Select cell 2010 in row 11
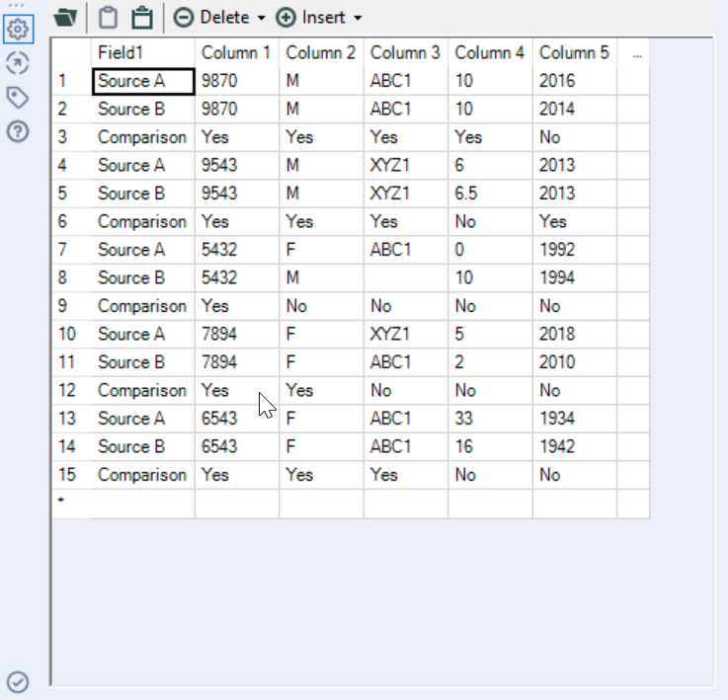The width and height of the screenshot is (728, 700). tap(575, 362)
